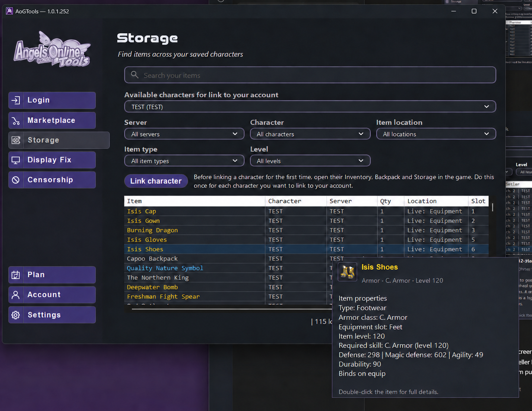The height and width of the screenshot is (411, 532).
Task: Open the Marketplace page
Action: point(52,120)
